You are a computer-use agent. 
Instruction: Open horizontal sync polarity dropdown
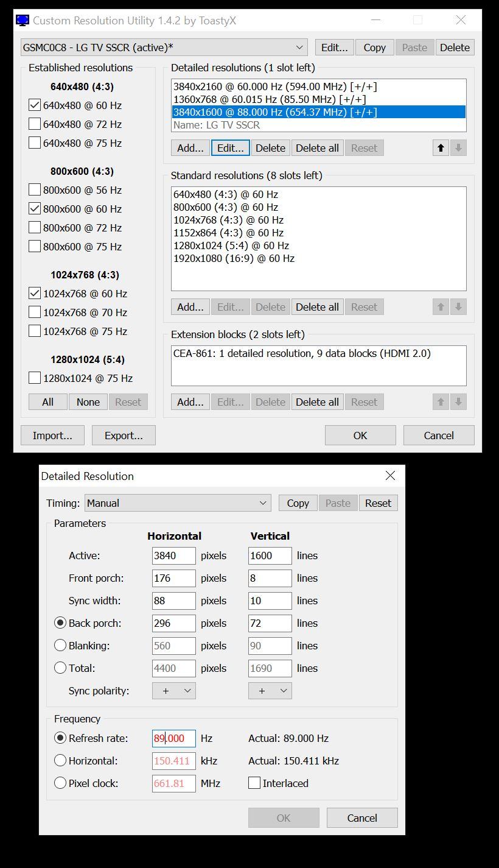pyautogui.click(x=174, y=691)
